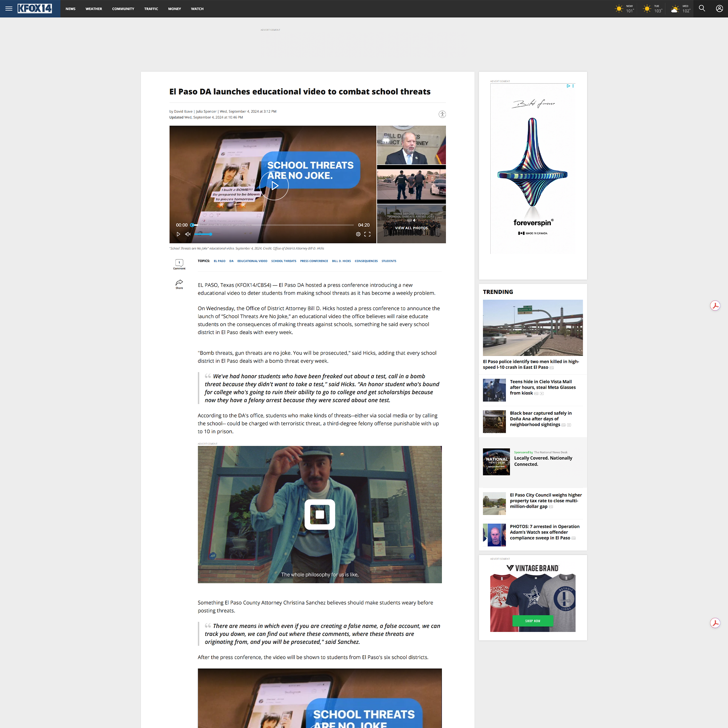
Task: Click the City Council story thumbnail
Action: pos(494,503)
